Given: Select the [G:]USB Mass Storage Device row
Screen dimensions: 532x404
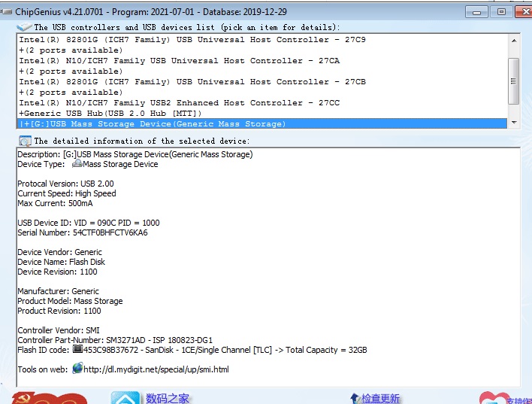Looking at the screenshot, I should pyautogui.click(x=262, y=123).
